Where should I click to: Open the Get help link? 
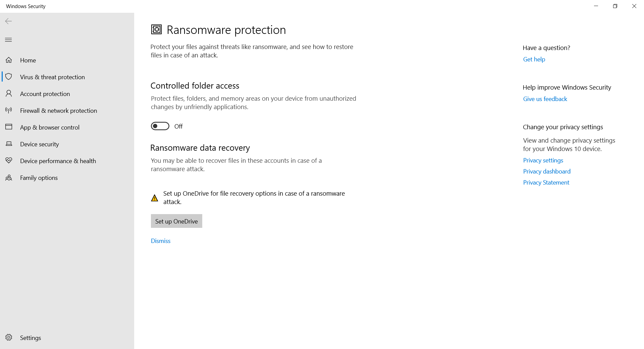[534, 59]
